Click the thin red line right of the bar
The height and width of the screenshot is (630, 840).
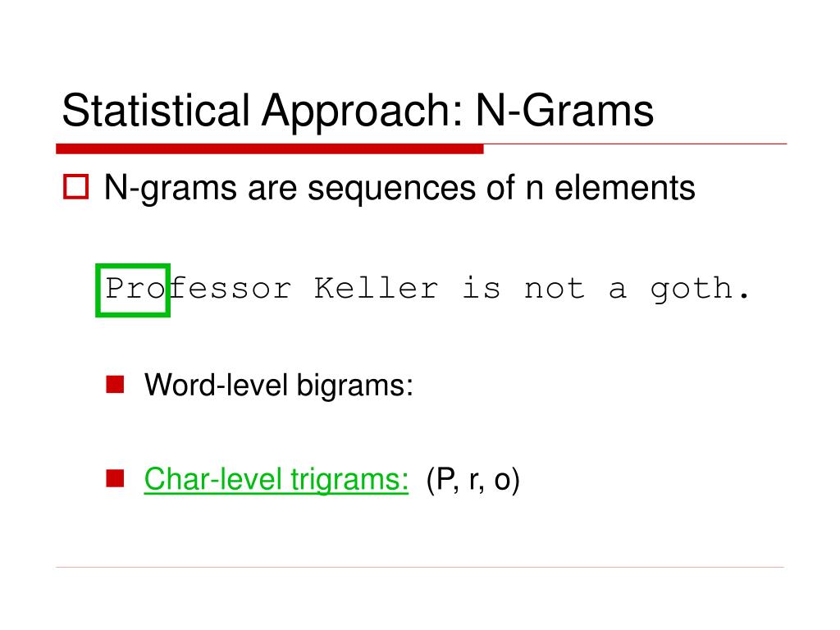tap(636, 144)
